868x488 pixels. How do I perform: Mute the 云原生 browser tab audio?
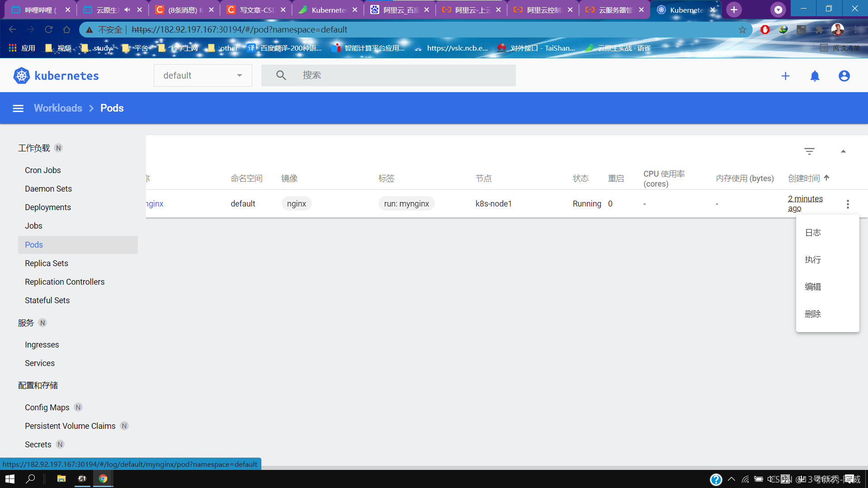127,9
